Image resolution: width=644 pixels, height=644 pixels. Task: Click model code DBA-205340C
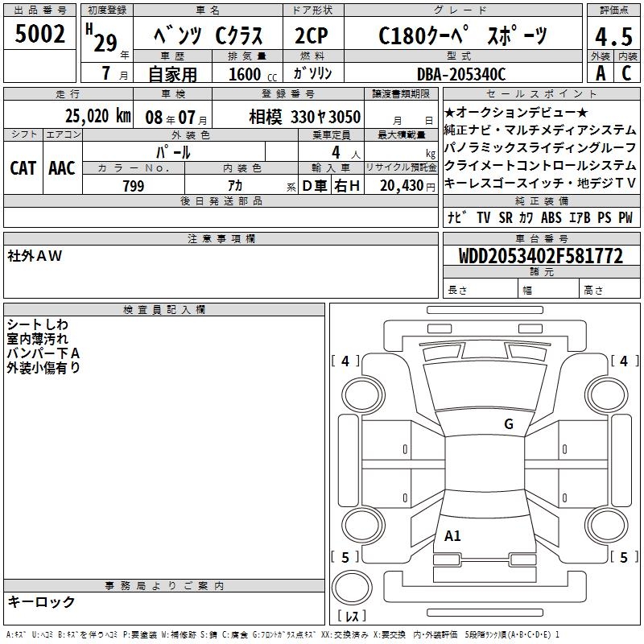[x=460, y=74]
